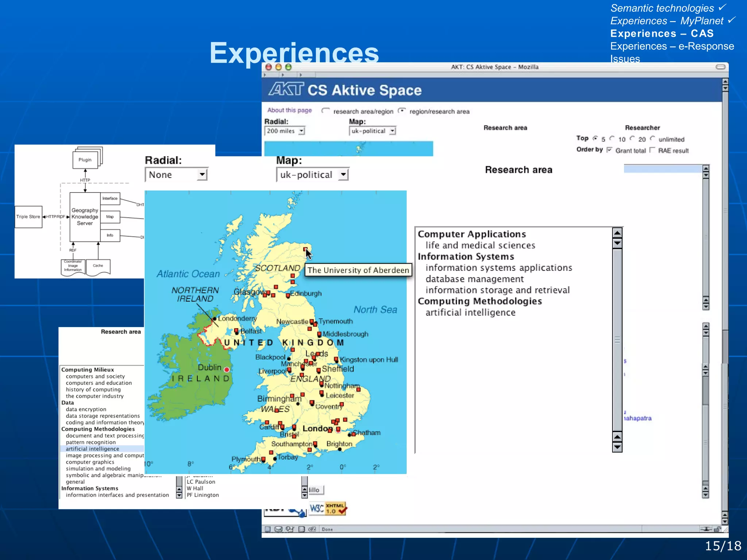747x560 pixels.
Task: Open IRC Chat icon in status bar
Action: [312, 529]
